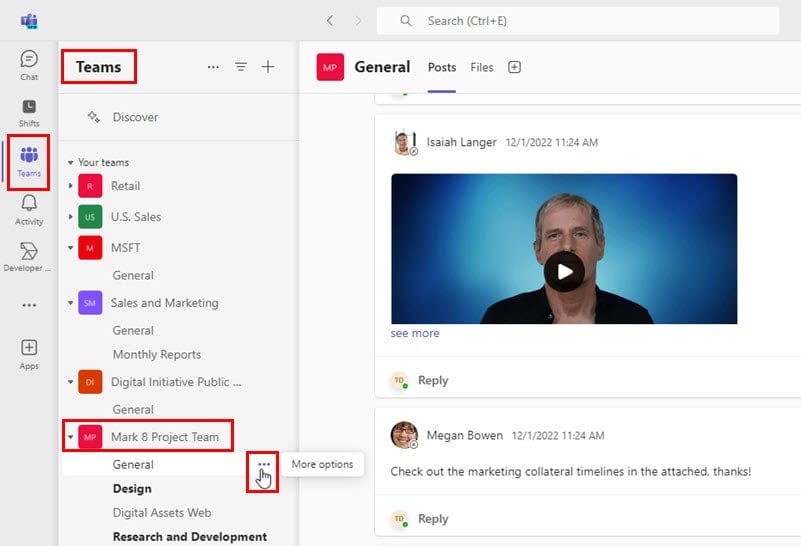Open the Monthly Reports channel
The height and width of the screenshot is (546, 801).
pos(156,354)
